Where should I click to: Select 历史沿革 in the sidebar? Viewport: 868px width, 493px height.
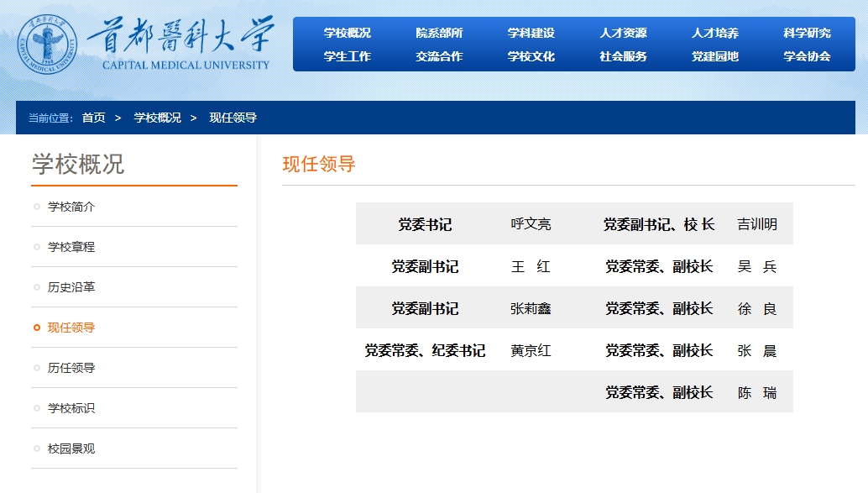(71, 287)
